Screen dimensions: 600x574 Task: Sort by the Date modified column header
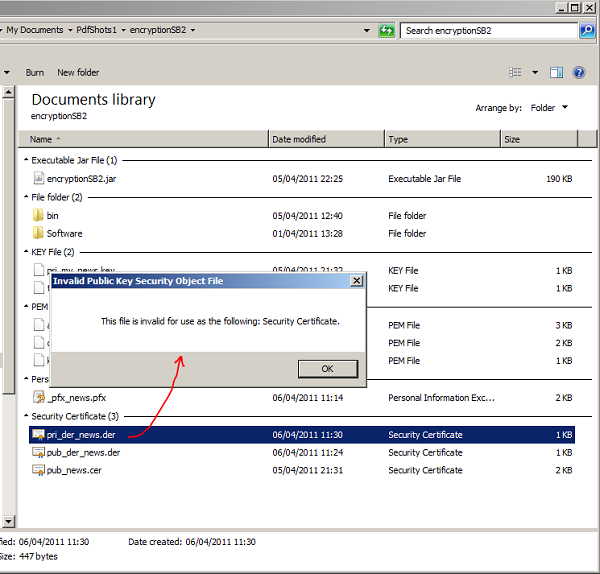(x=326, y=139)
